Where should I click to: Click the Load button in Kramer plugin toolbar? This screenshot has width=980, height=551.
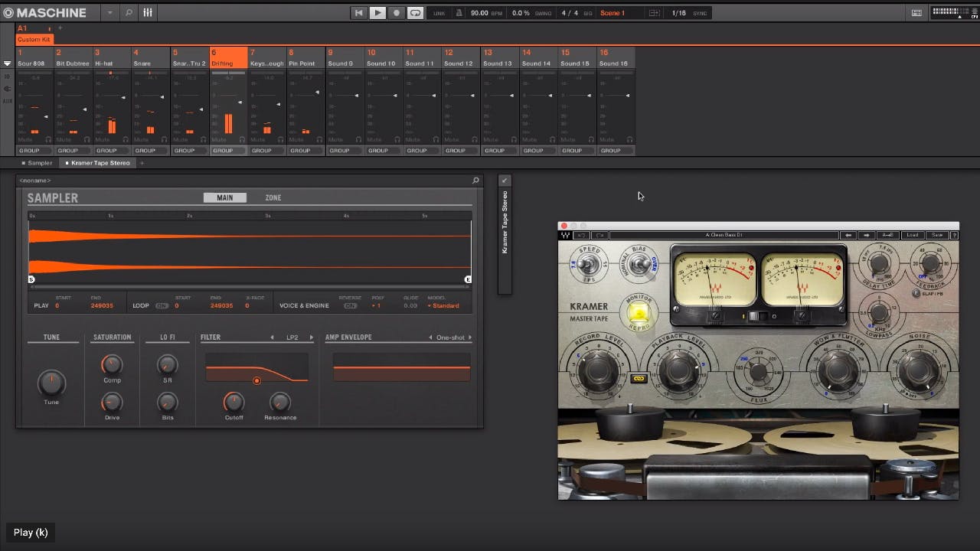912,235
